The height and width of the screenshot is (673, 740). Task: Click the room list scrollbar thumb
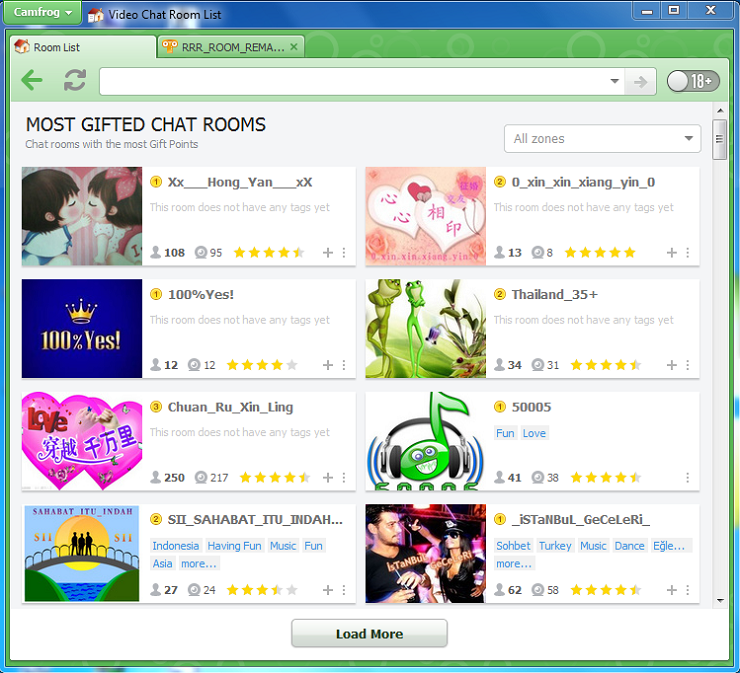click(x=720, y=140)
